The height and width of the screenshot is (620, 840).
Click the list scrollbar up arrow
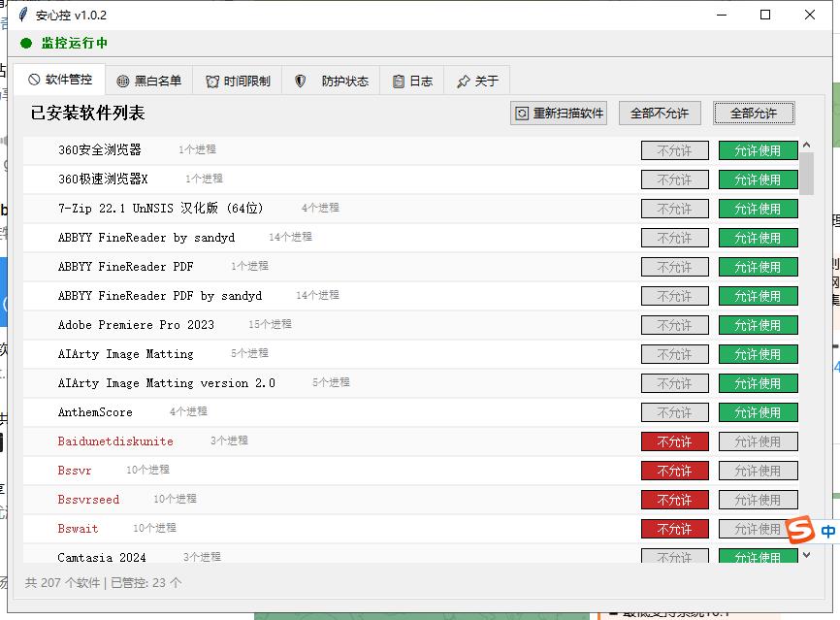(807, 145)
